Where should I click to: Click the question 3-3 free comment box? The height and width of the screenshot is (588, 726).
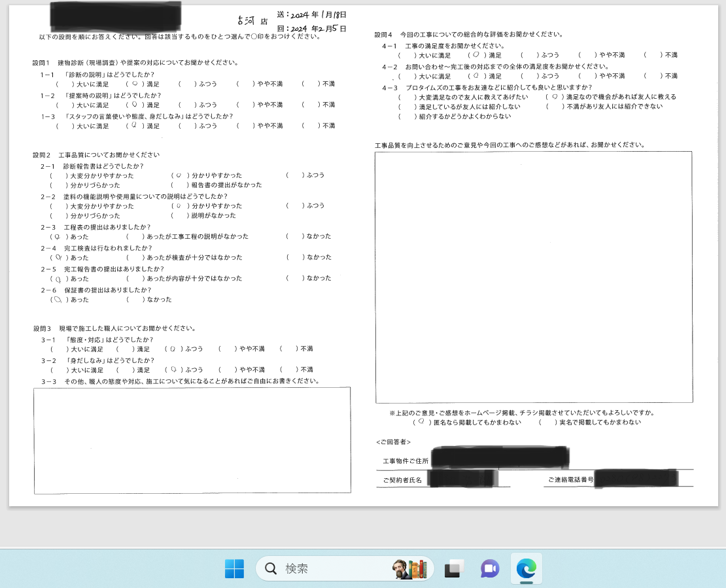pos(192,440)
